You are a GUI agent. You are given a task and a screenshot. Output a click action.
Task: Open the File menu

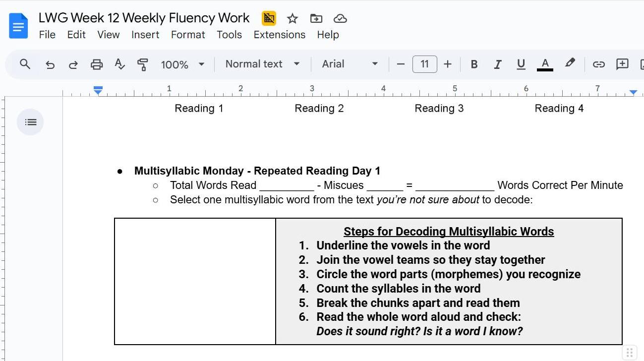pyautogui.click(x=47, y=35)
